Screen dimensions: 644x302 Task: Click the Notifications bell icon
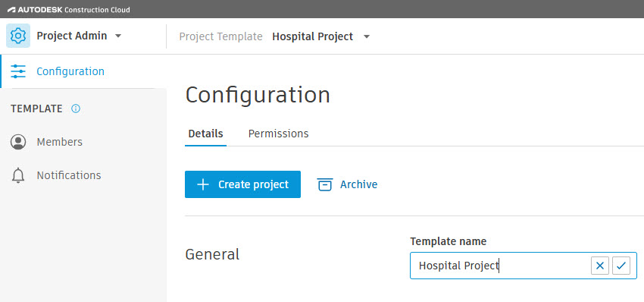point(18,176)
